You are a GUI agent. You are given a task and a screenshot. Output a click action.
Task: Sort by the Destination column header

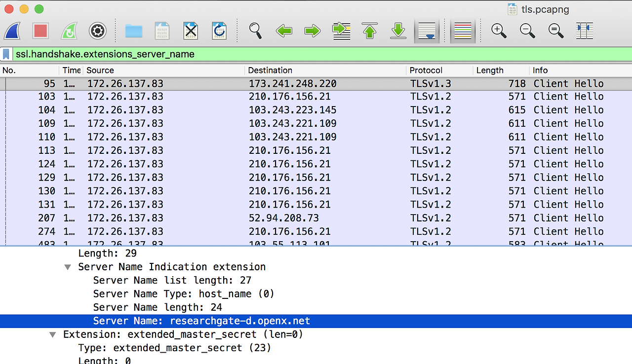(325, 71)
